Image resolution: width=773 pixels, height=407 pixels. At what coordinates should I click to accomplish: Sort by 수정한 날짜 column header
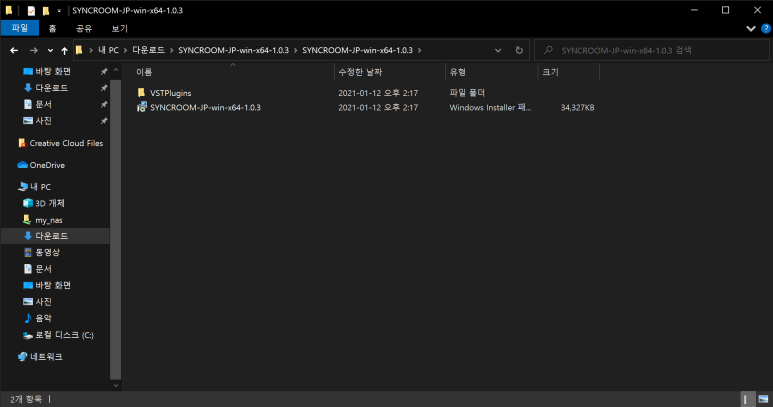[x=360, y=72]
